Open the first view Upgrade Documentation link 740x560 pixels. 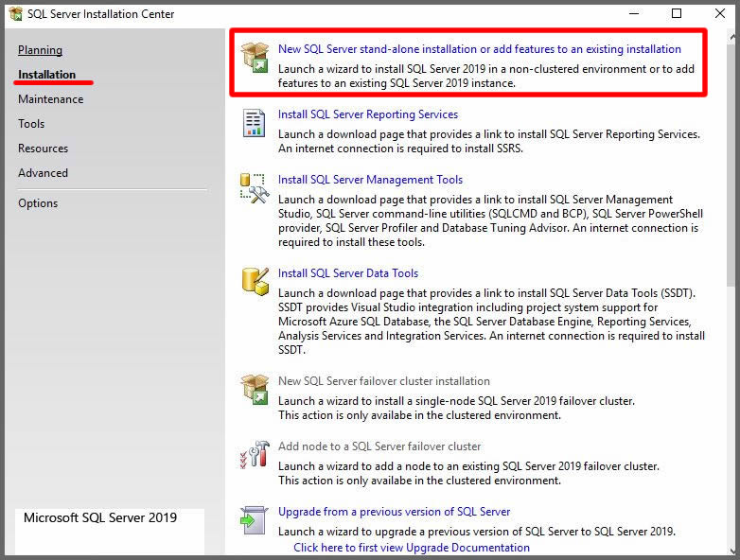pos(411,548)
